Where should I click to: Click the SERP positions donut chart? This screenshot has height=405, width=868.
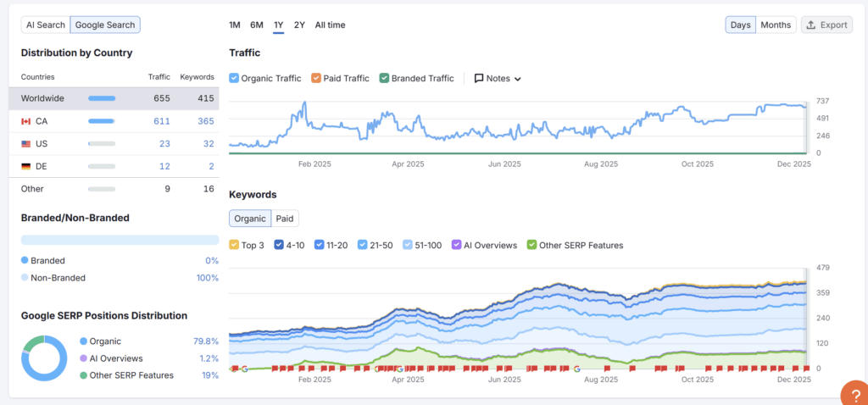[x=44, y=357]
